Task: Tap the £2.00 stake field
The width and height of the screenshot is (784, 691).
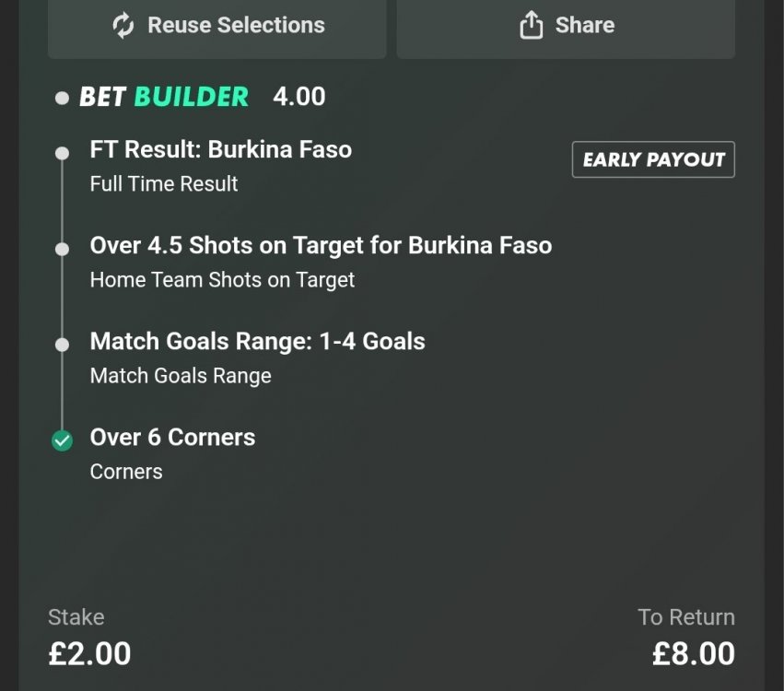Action: pos(88,653)
